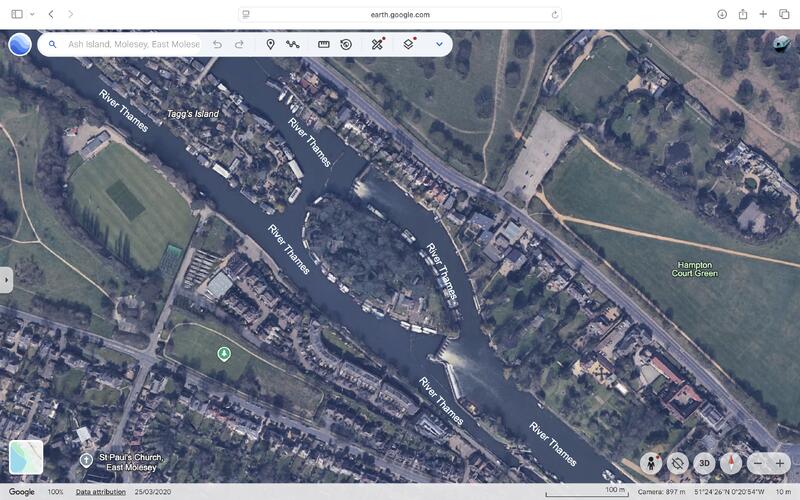Screen dimensions: 800x500
Task: Toggle the globe rotation/orbit button
Action: click(678, 463)
